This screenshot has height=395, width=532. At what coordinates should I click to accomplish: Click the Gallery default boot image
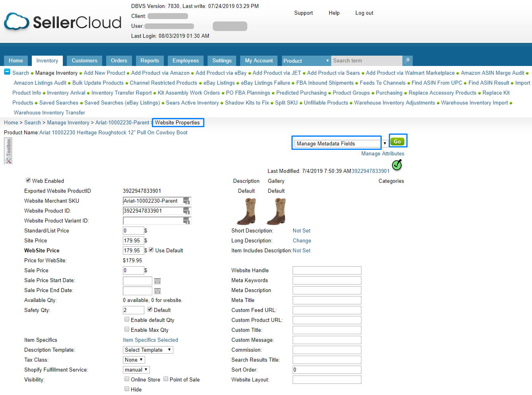pos(276,211)
